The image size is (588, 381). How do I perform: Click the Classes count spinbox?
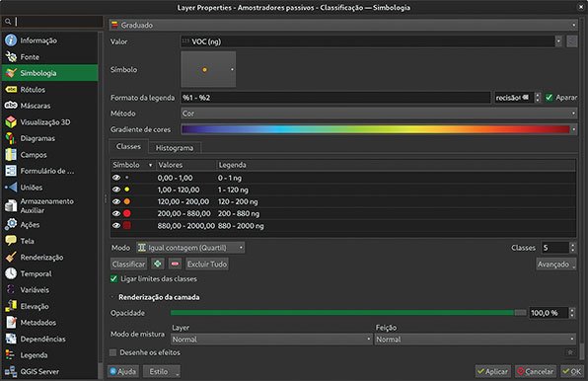tap(558, 248)
